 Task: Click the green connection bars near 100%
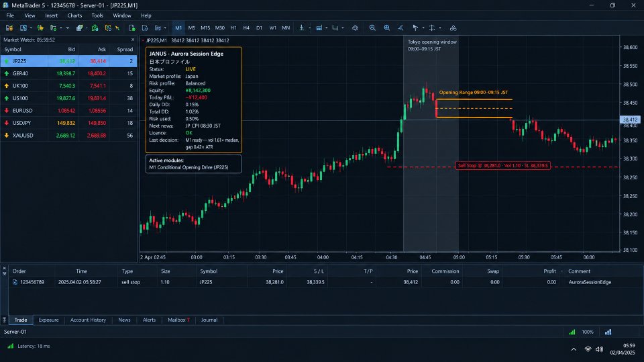tap(572, 332)
